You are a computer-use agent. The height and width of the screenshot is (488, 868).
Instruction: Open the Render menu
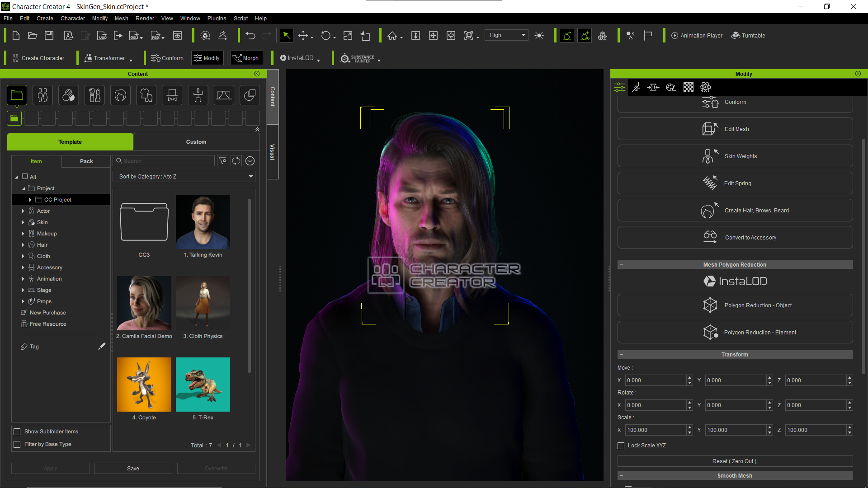pos(145,19)
